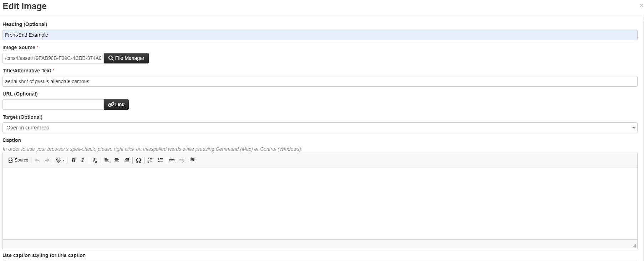Image resolution: width=644 pixels, height=261 pixels.
Task: Remove text formatting with the Tx icon
Action: coord(94,160)
